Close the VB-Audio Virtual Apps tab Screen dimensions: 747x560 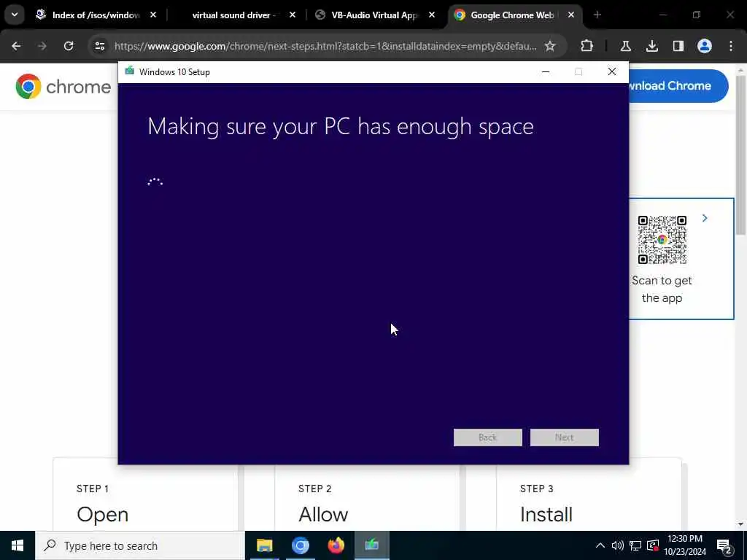(x=432, y=15)
